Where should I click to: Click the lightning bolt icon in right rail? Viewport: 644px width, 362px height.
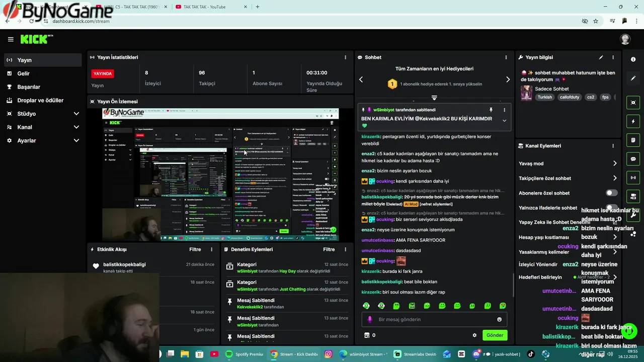coord(633,121)
